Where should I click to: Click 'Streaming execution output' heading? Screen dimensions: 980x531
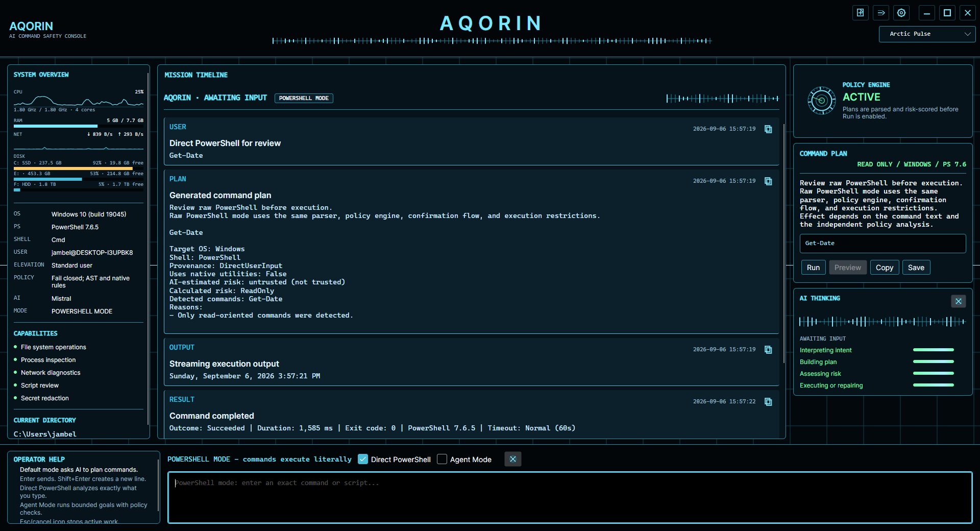click(224, 364)
